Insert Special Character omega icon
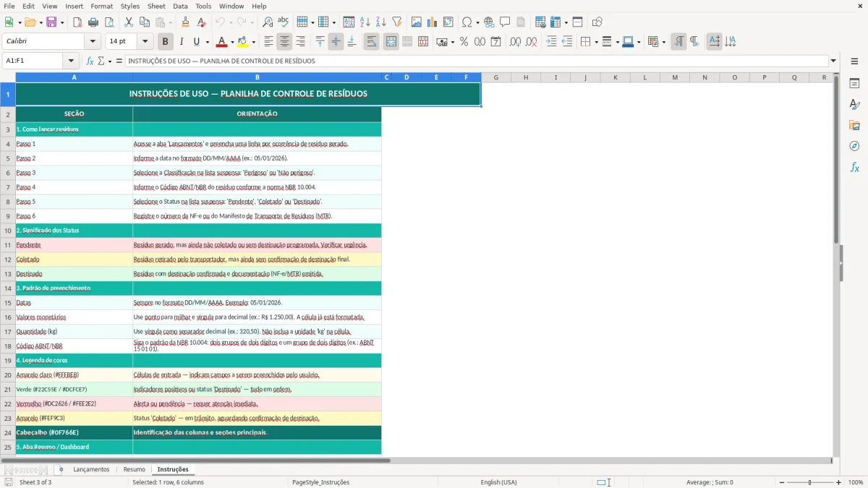This screenshot has height=488, width=868. [x=467, y=22]
